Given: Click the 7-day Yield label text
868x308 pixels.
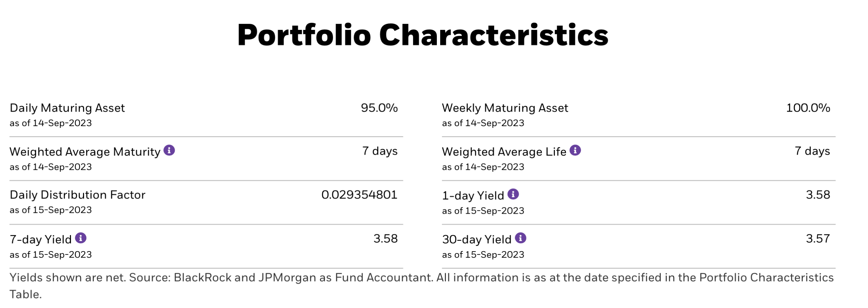Looking at the screenshot, I should 40,239.
